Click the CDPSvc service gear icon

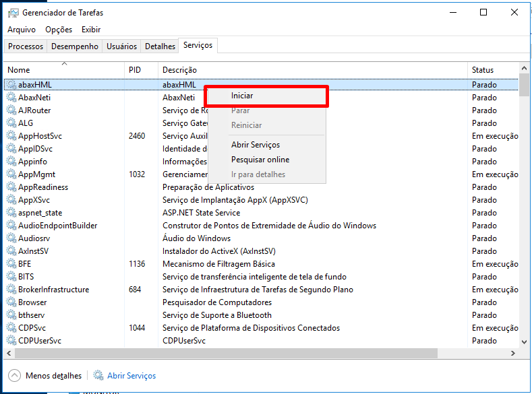pyautogui.click(x=11, y=328)
